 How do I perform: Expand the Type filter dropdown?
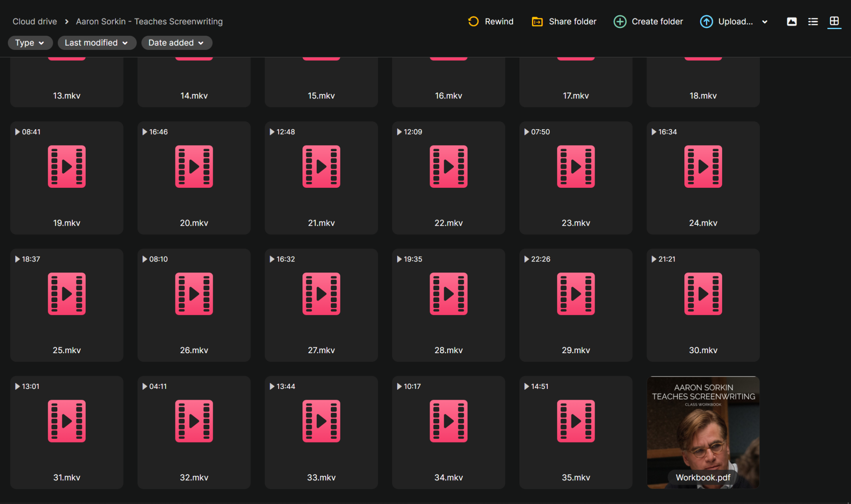(x=30, y=43)
